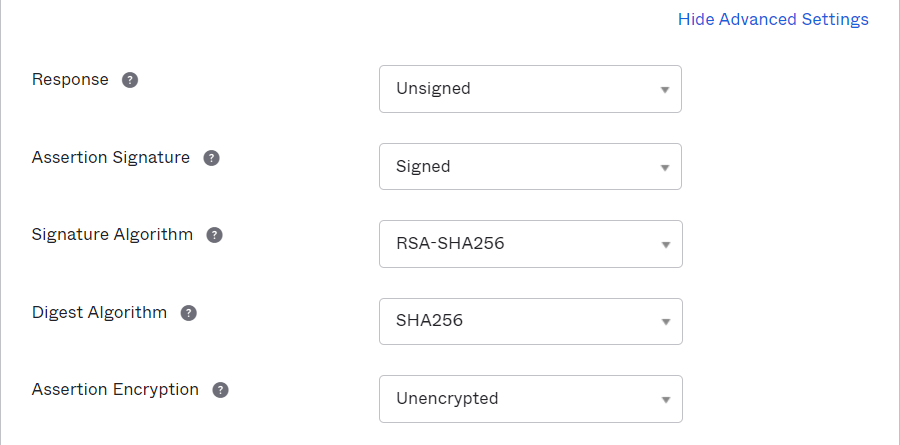
Task: Click the help icon next to Response
Action: point(130,80)
